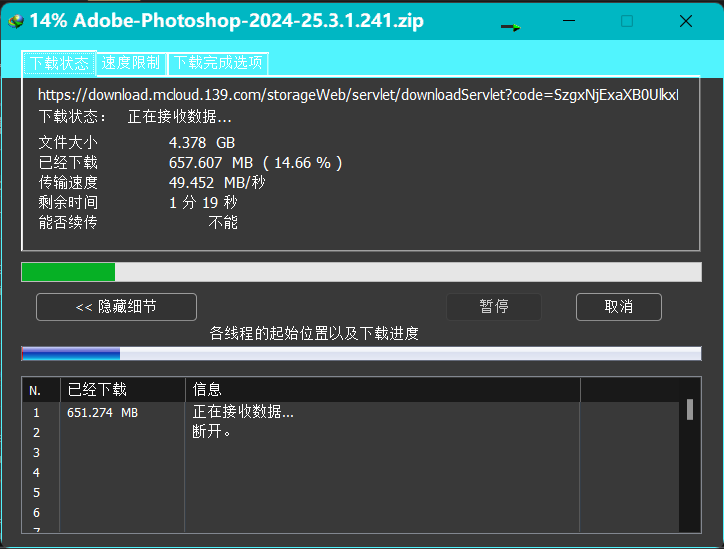The height and width of the screenshot is (549, 724).
Task: Click the IDM app icon in title bar
Action: [x=16, y=21]
